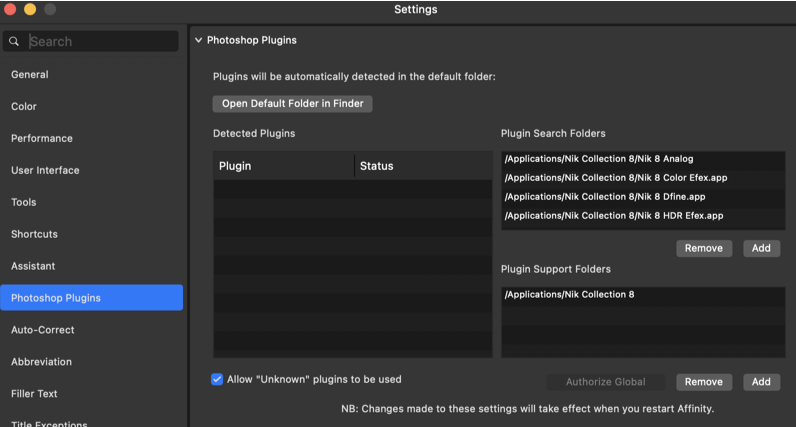Collapse the Photoshop Plugins section chevron
The height and width of the screenshot is (427, 796).
click(198, 40)
